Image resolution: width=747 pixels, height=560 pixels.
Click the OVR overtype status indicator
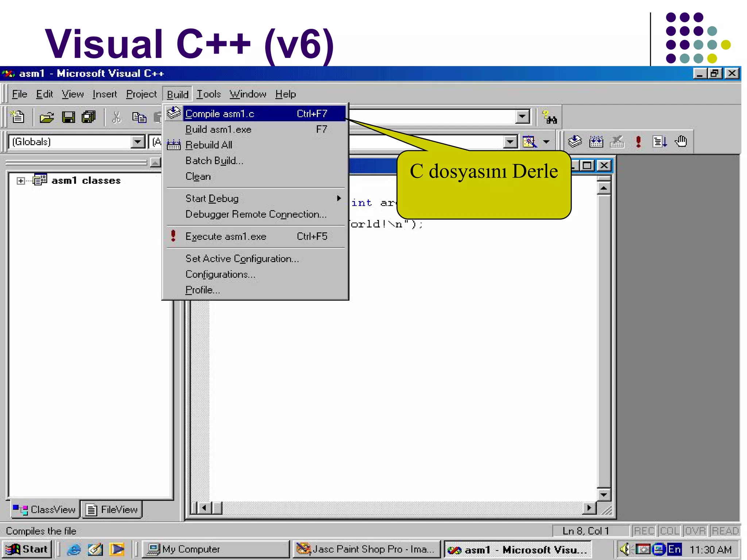pyautogui.click(x=695, y=531)
